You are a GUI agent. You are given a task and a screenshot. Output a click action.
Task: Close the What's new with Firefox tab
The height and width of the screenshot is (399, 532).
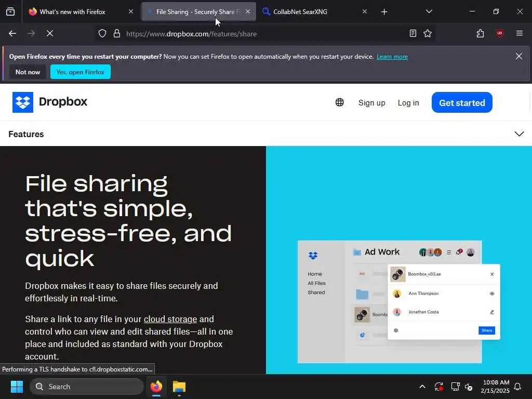[x=130, y=11]
